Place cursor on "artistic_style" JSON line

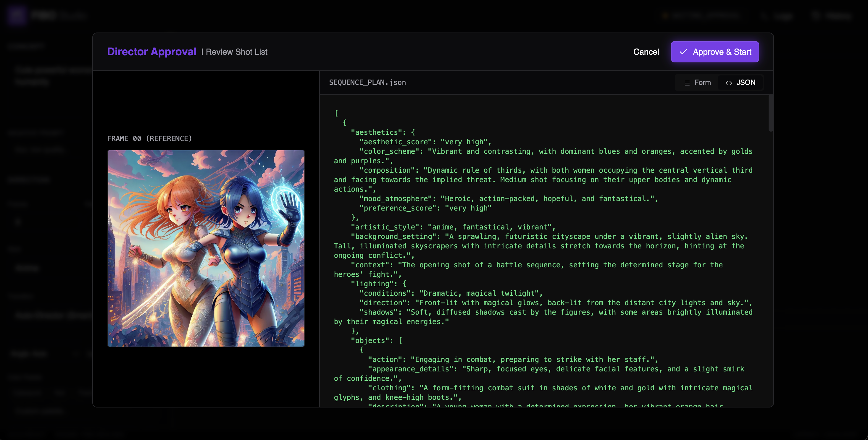coord(453,227)
